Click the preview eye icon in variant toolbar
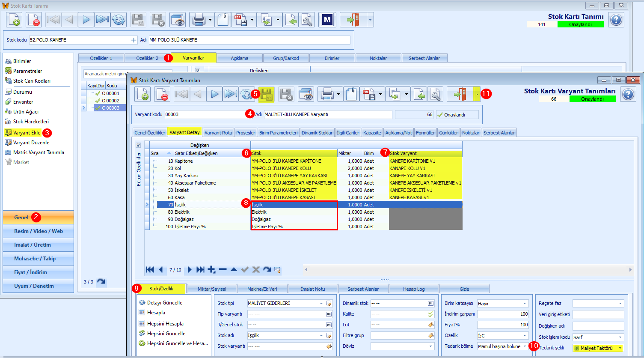The height and width of the screenshot is (358, 644). (306, 94)
